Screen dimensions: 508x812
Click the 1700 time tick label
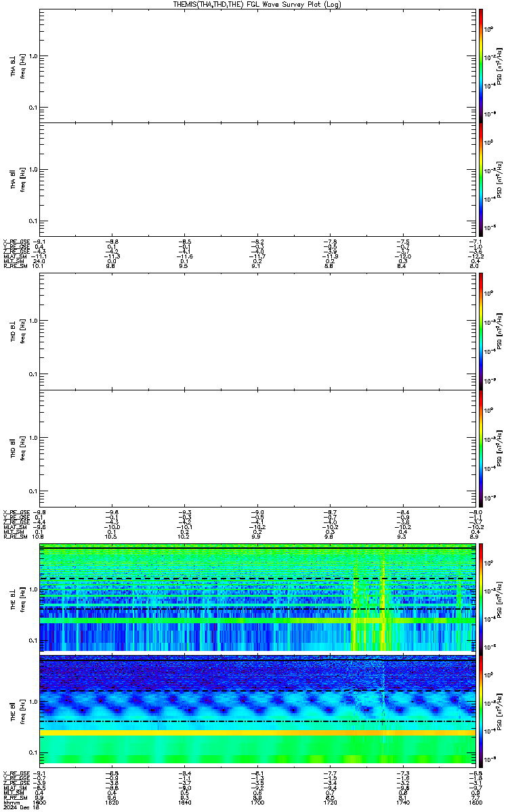(257, 803)
